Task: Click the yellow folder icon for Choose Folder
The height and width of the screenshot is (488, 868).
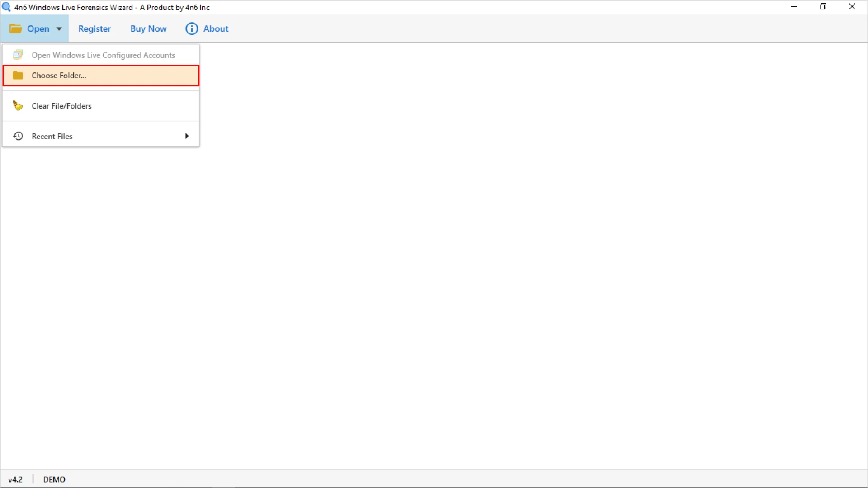Action: (x=18, y=75)
